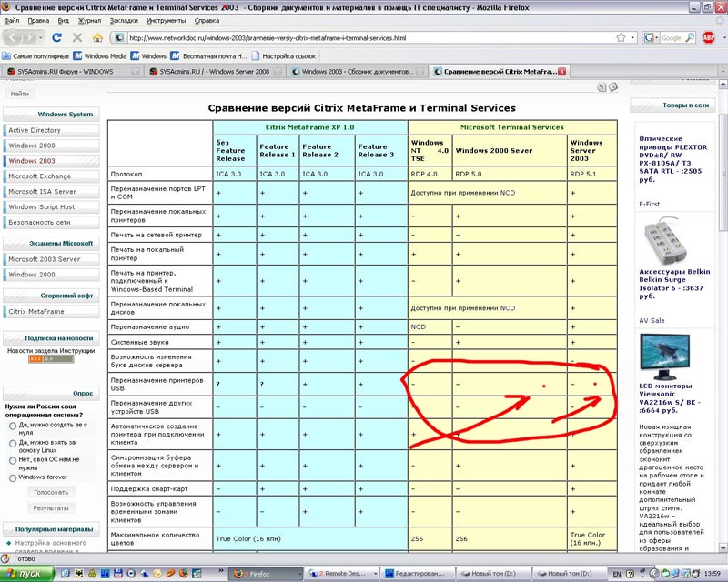Click the Stop loading X icon
This screenshot has height=582, width=728.
[77, 37]
